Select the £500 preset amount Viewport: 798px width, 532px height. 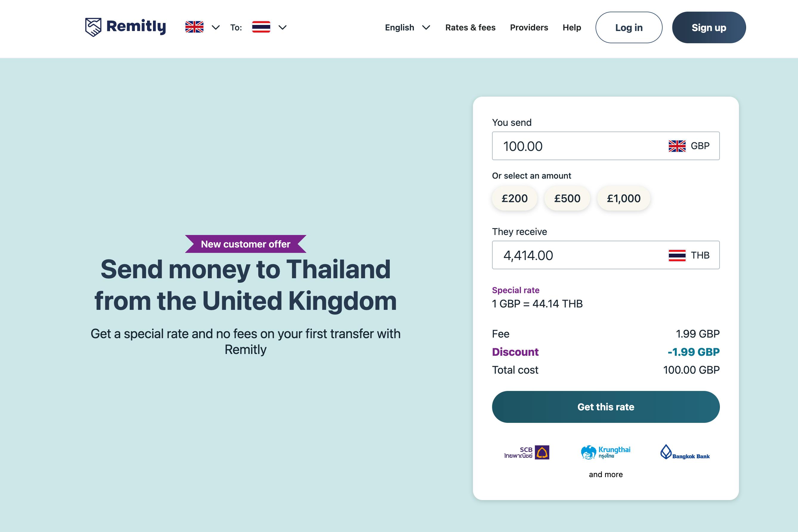click(x=567, y=199)
